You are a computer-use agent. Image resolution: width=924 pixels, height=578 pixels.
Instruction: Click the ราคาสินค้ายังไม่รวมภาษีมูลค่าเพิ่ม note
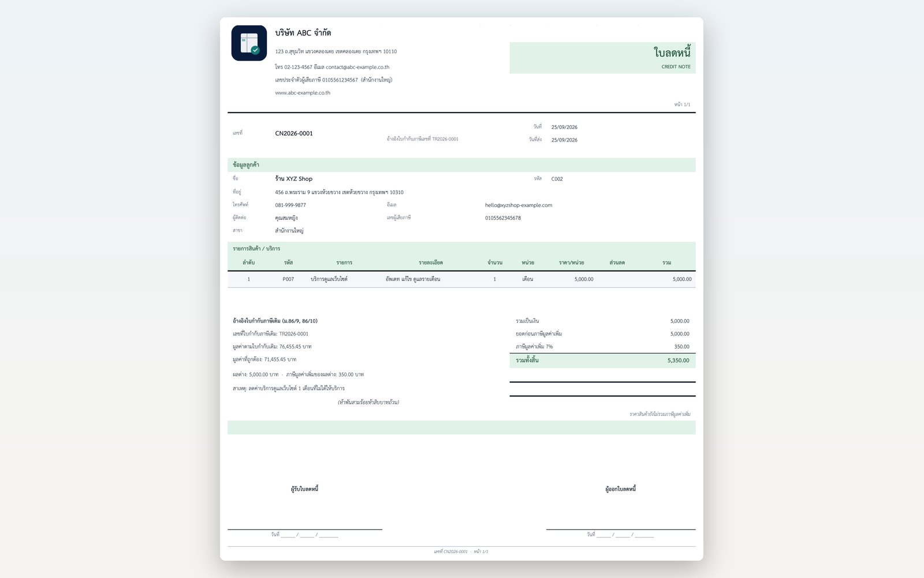pos(660,414)
